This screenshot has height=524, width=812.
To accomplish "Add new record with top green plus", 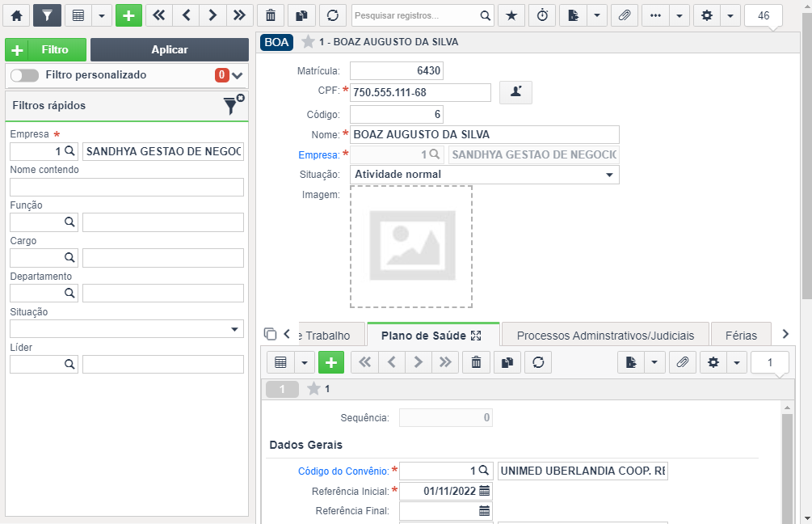I will pyautogui.click(x=128, y=15).
